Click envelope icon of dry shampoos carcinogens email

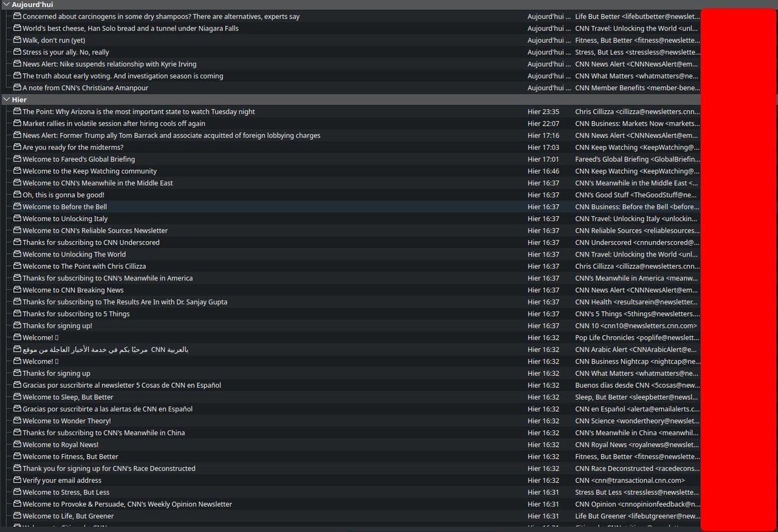coord(18,16)
